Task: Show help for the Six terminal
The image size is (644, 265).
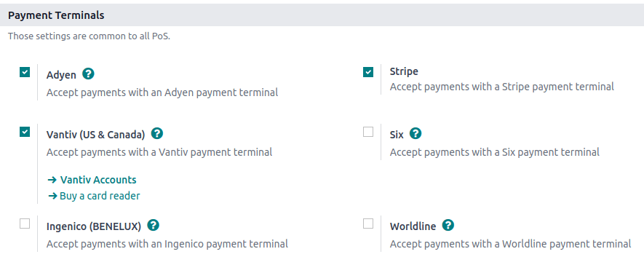Action: pyautogui.click(x=416, y=133)
